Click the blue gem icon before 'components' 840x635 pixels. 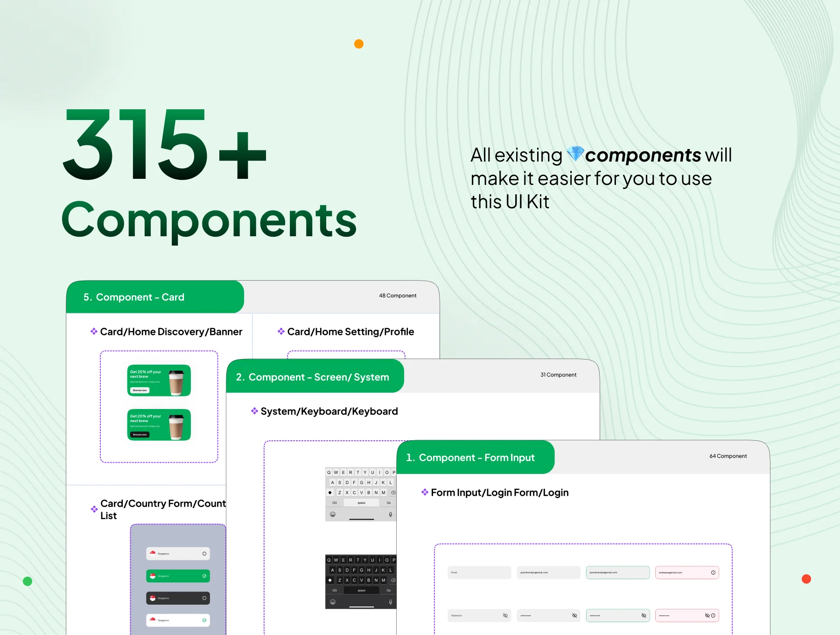click(x=575, y=154)
